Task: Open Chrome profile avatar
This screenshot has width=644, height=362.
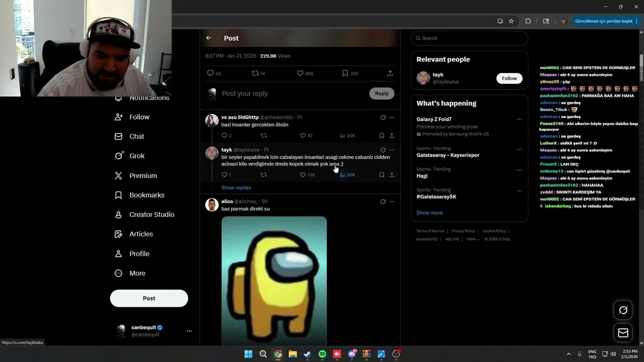Action: [x=563, y=21]
